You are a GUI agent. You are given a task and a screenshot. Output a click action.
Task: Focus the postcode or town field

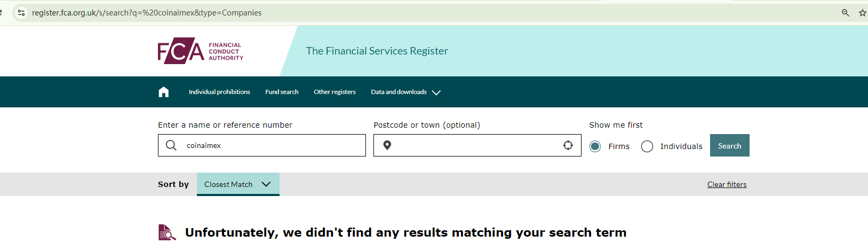(475, 145)
